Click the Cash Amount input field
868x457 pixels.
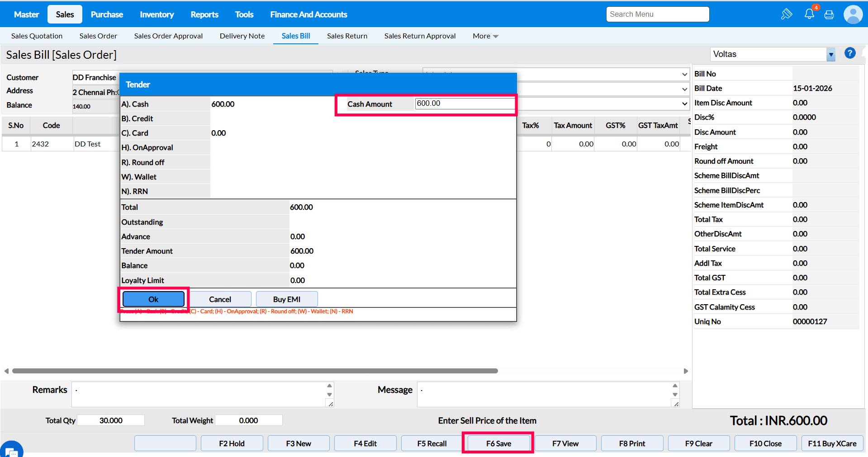(x=464, y=104)
